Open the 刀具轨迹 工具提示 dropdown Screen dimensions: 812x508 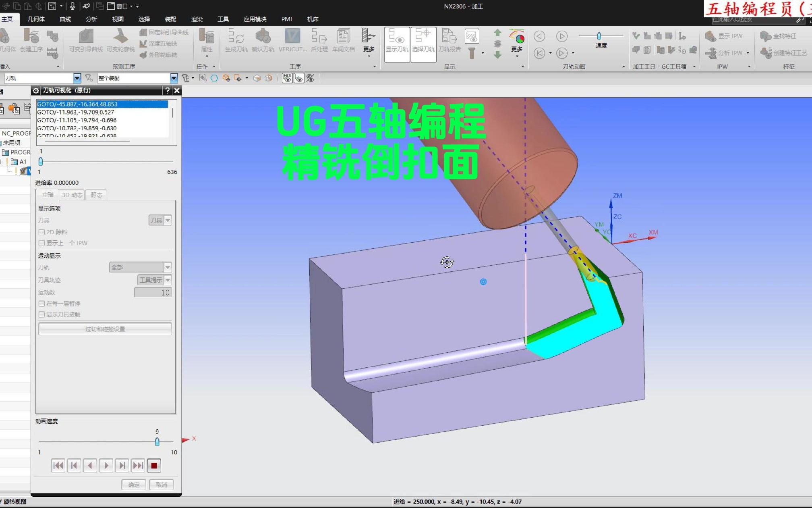[168, 280]
